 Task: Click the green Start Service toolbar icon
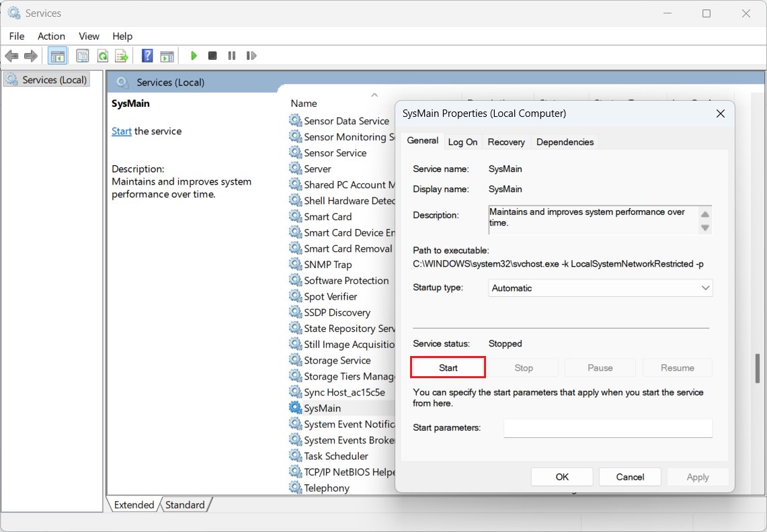tap(194, 56)
